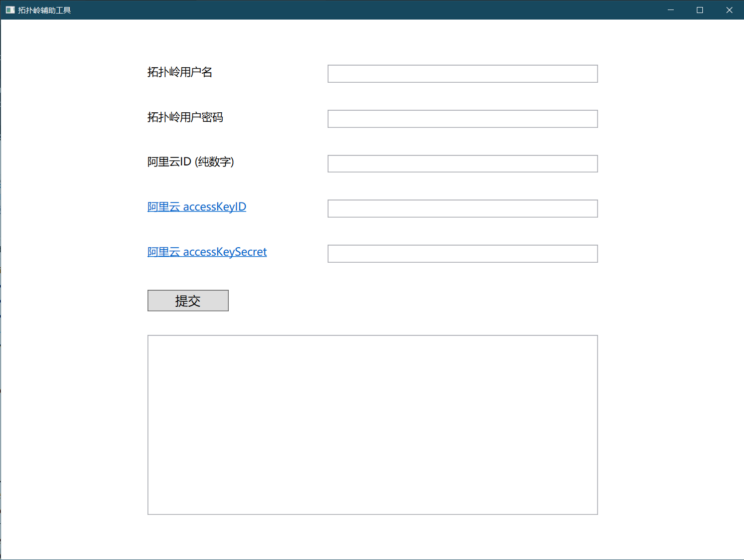This screenshot has width=744, height=560.
Task: Click the large output text area
Action: point(373,425)
